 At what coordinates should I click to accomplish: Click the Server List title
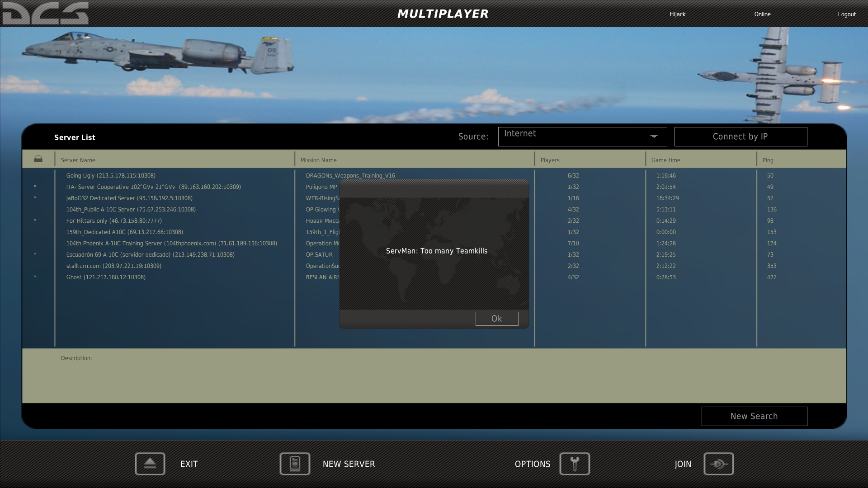tap(75, 137)
